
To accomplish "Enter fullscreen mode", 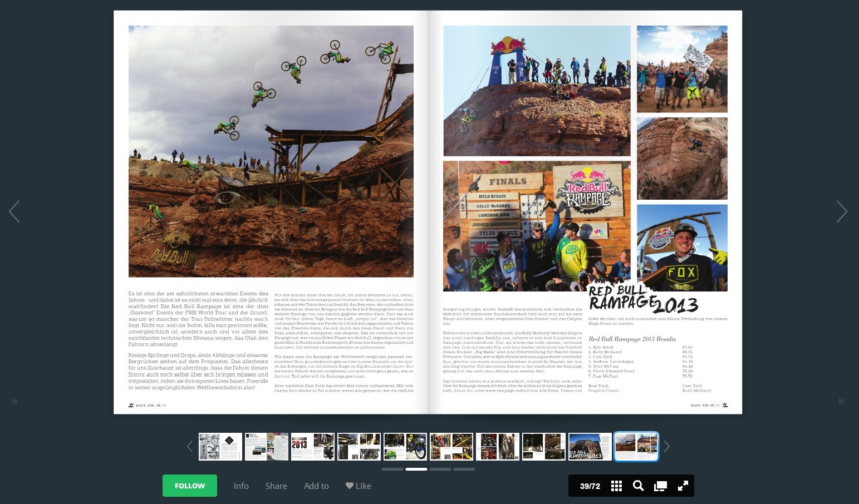I will 683,486.
